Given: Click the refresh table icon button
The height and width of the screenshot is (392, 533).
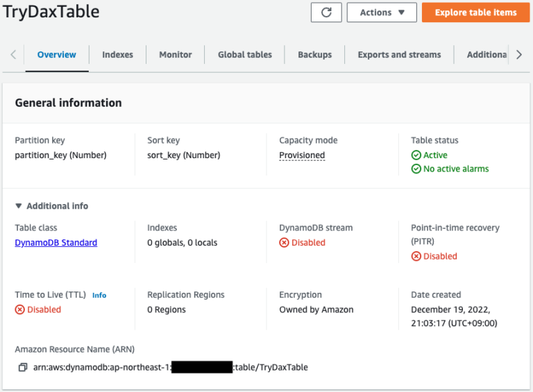Looking at the screenshot, I should tap(325, 12).
